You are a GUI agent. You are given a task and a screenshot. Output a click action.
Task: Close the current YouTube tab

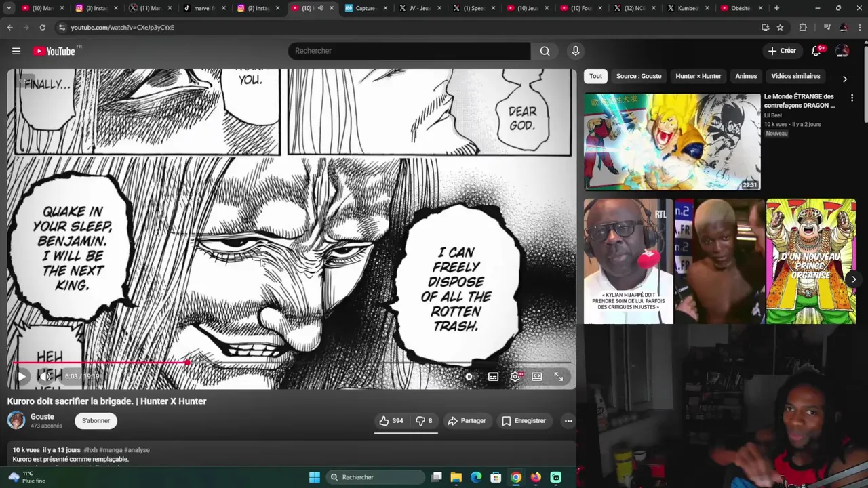(x=331, y=8)
